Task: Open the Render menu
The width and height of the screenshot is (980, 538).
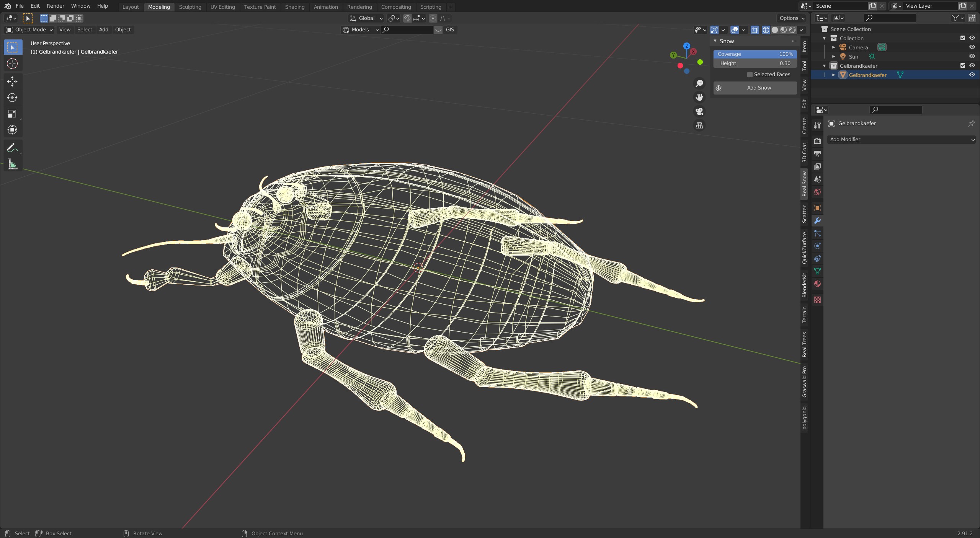Action: coord(56,6)
